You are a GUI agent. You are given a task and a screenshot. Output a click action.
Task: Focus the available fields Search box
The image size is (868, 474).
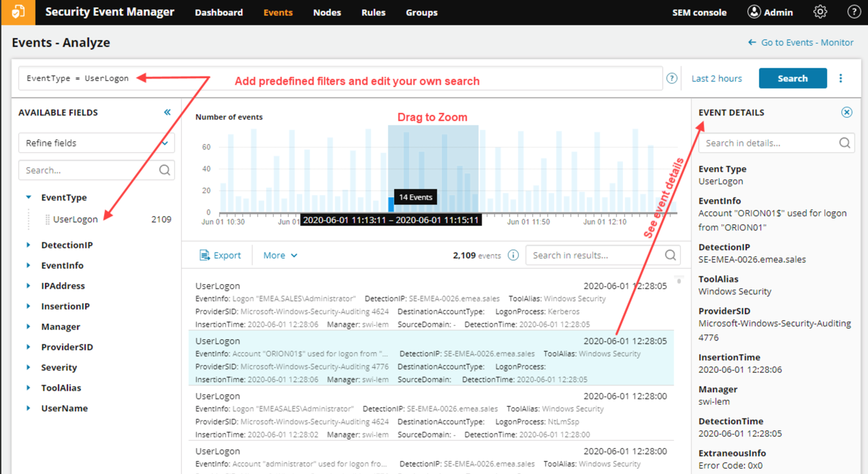click(x=97, y=170)
